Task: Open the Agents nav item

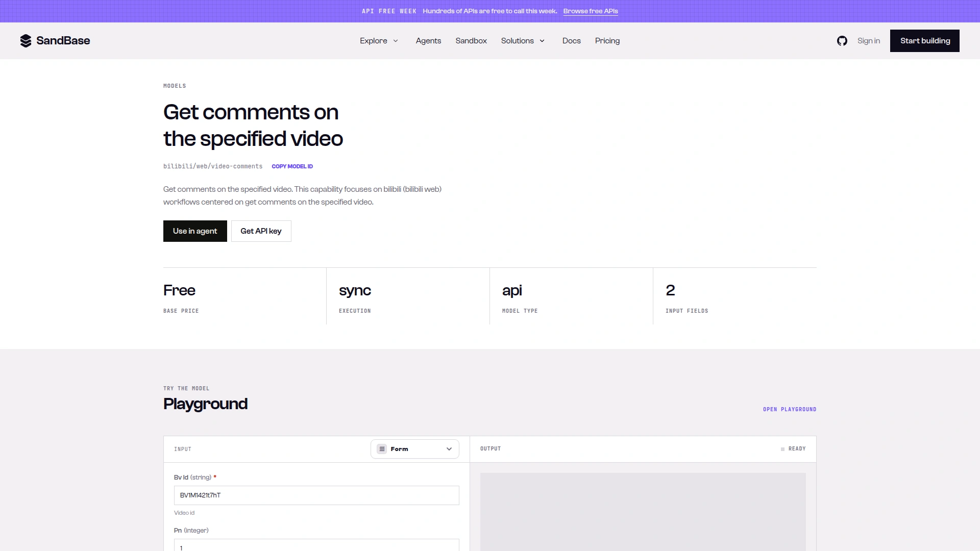Action: (x=428, y=41)
